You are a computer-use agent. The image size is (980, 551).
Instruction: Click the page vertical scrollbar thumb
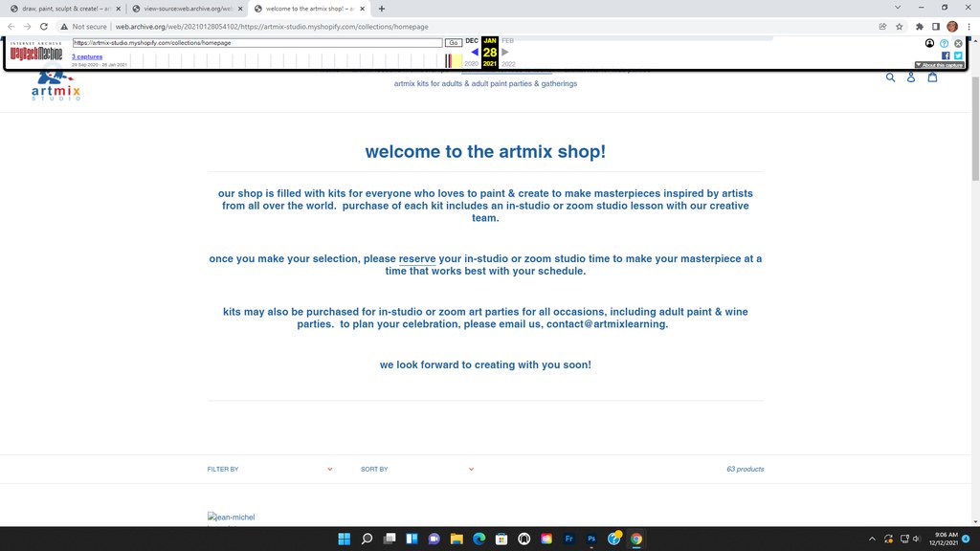point(975,130)
